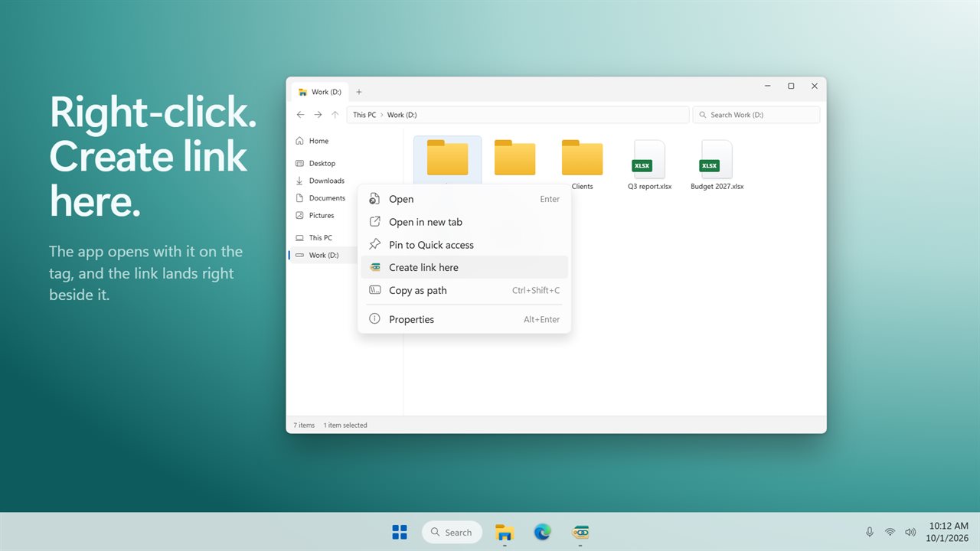The image size is (980, 551).
Task: Open Downloads in the sidebar
Action: point(326,181)
